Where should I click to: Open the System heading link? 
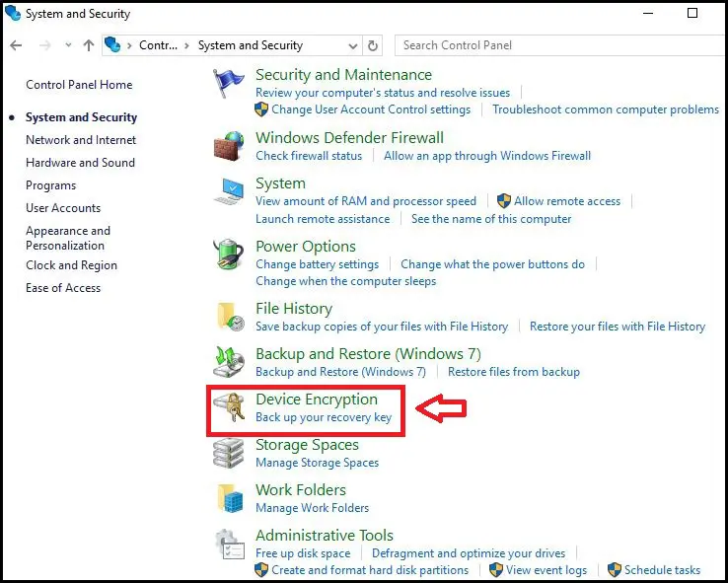[x=280, y=183]
